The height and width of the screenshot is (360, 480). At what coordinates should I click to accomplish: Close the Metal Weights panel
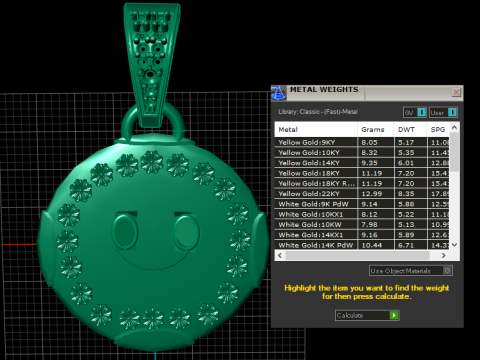(x=456, y=92)
